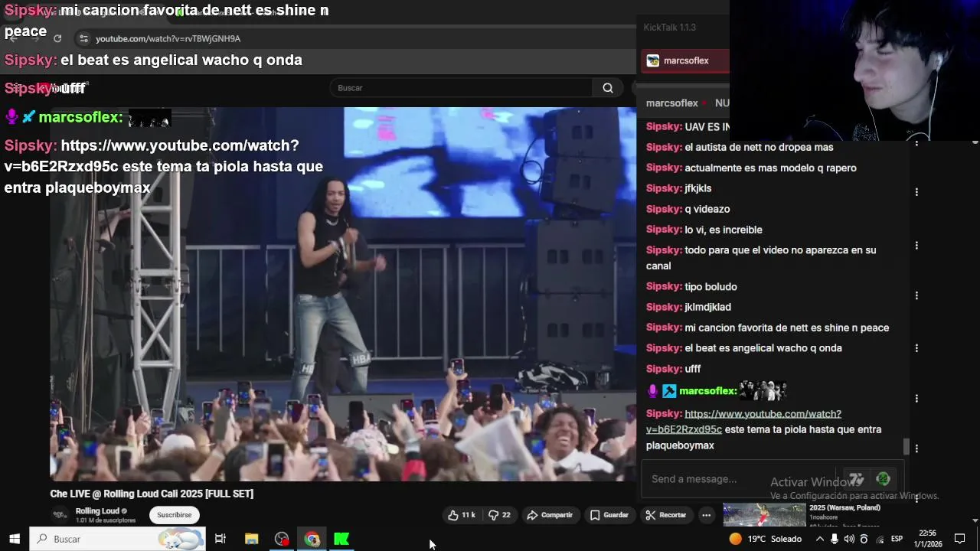
Task: Click the youtube.com address bar URL
Action: click(x=168, y=38)
